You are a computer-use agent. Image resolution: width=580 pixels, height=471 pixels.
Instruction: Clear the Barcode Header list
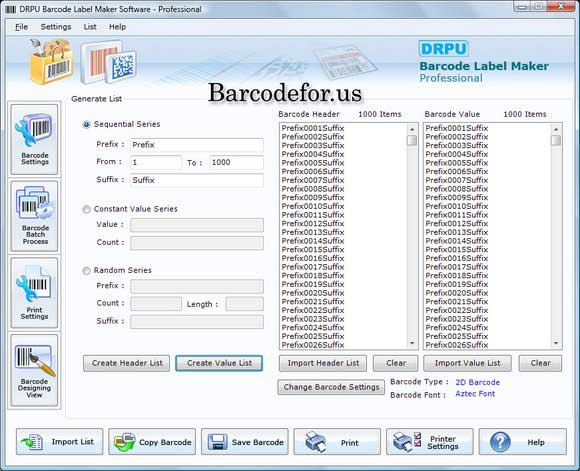click(x=396, y=363)
